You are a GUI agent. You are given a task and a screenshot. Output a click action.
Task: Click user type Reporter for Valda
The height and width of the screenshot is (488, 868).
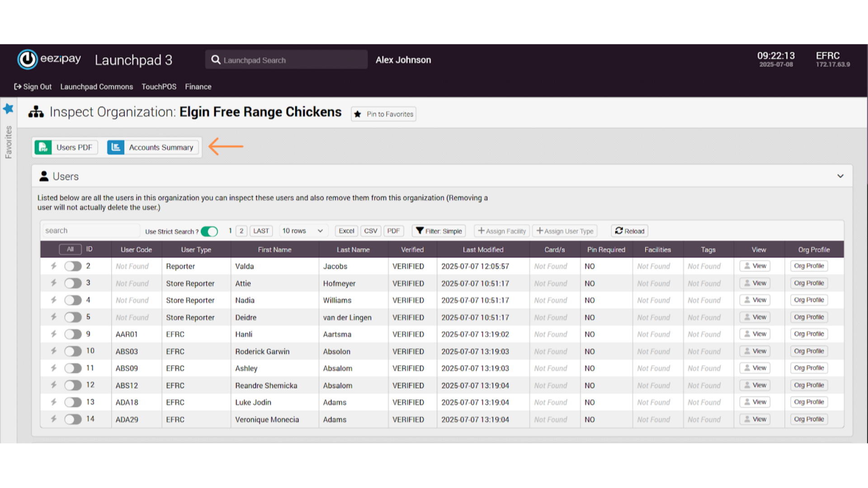[180, 266]
